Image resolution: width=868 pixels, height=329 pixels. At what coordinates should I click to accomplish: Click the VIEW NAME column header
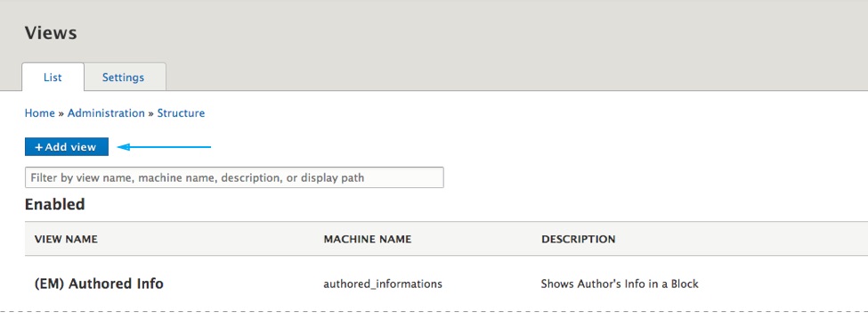(66, 239)
